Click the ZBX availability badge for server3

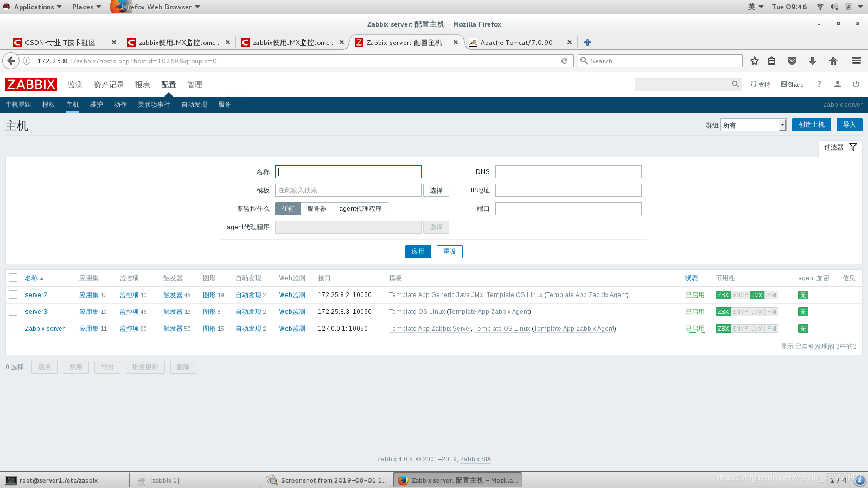click(723, 312)
